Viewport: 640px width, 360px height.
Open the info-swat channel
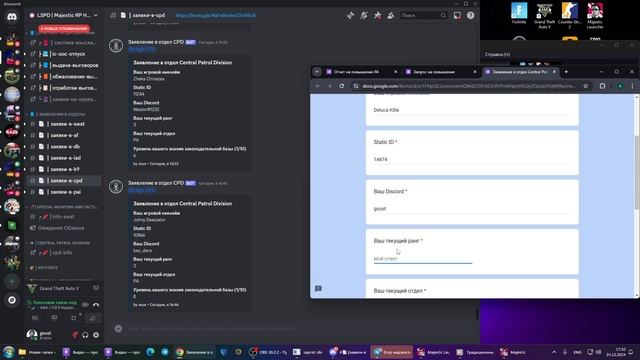pos(64,217)
